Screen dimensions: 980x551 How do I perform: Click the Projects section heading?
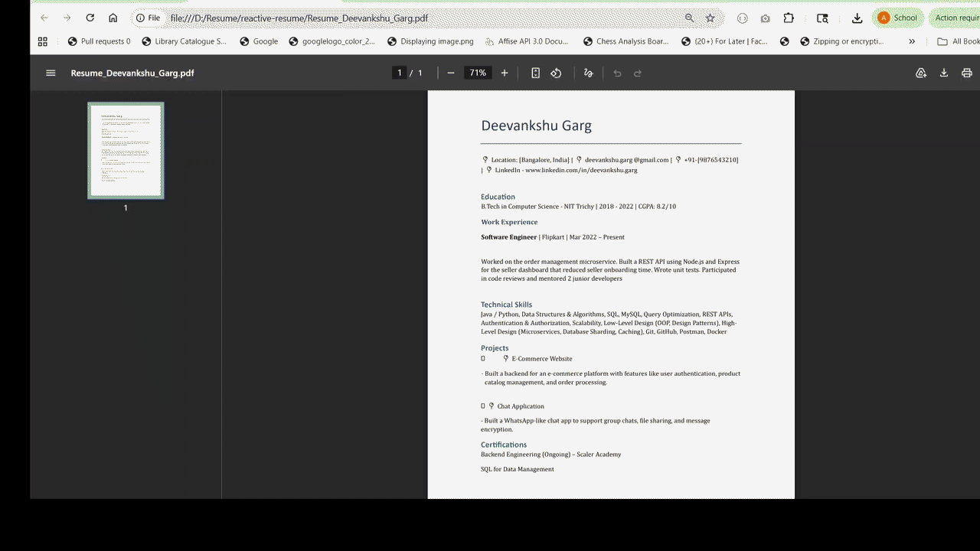[x=495, y=348]
